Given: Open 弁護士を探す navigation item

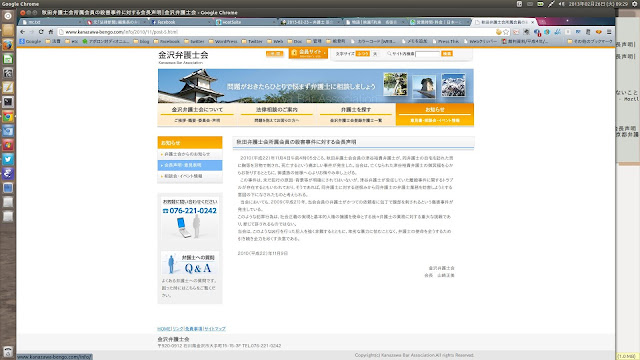Looking at the screenshot, I should pos(356,114).
